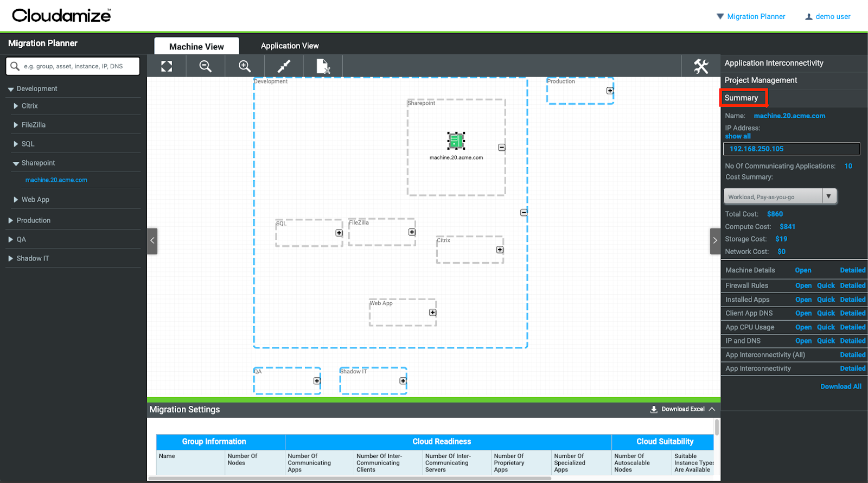
Task: Expand the Production group box with plus
Action: pos(610,91)
